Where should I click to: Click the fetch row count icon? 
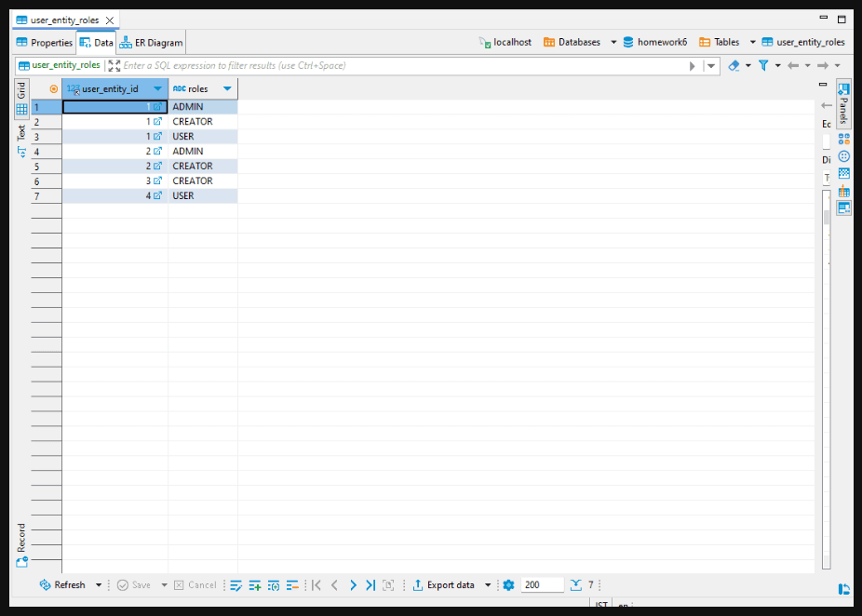tap(575, 585)
